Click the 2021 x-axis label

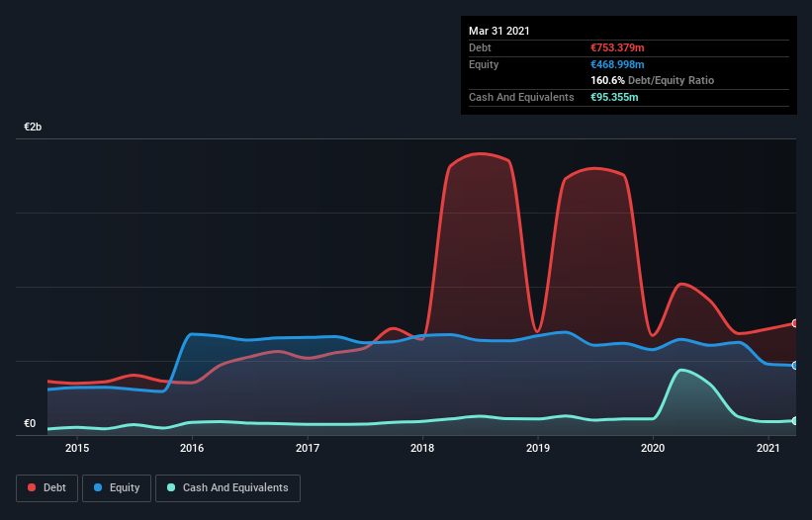pos(767,448)
